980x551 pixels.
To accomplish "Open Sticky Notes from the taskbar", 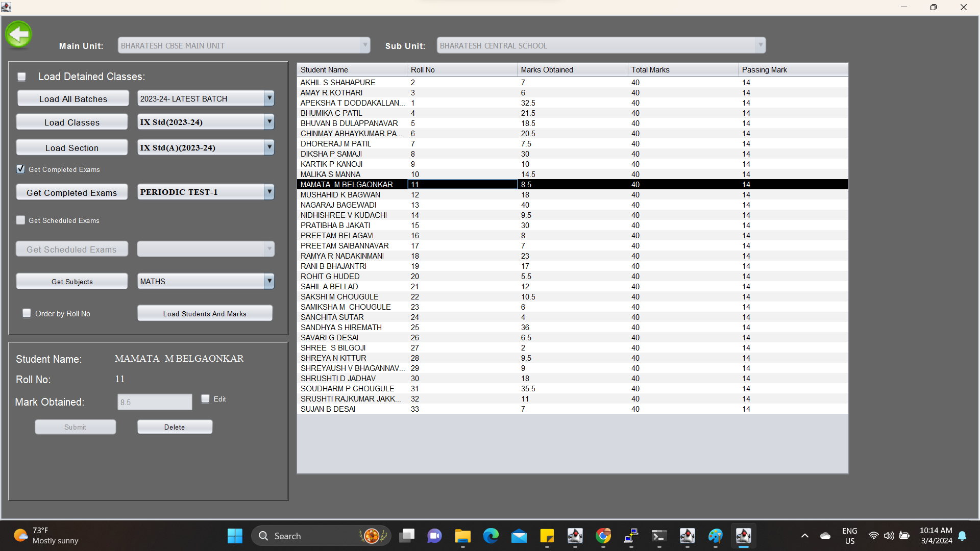I will pyautogui.click(x=547, y=536).
